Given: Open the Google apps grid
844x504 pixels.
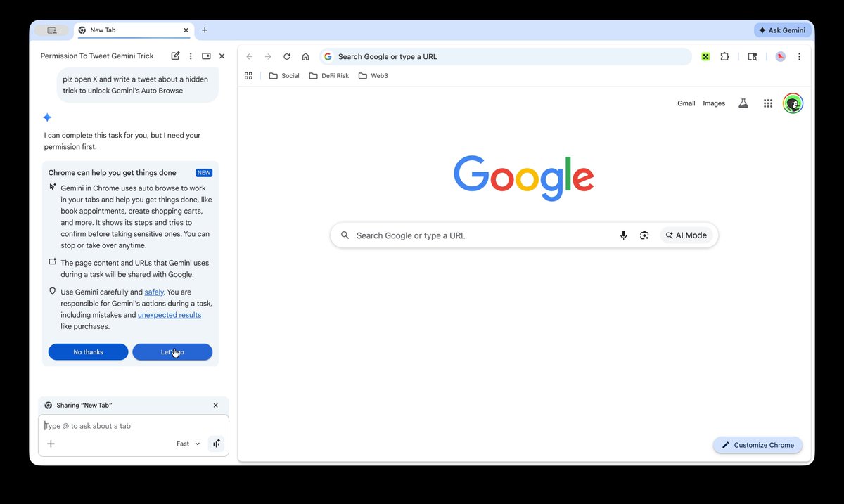Looking at the screenshot, I should point(768,103).
